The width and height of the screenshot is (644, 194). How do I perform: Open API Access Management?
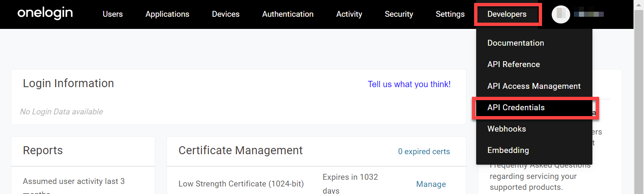coord(534,86)
